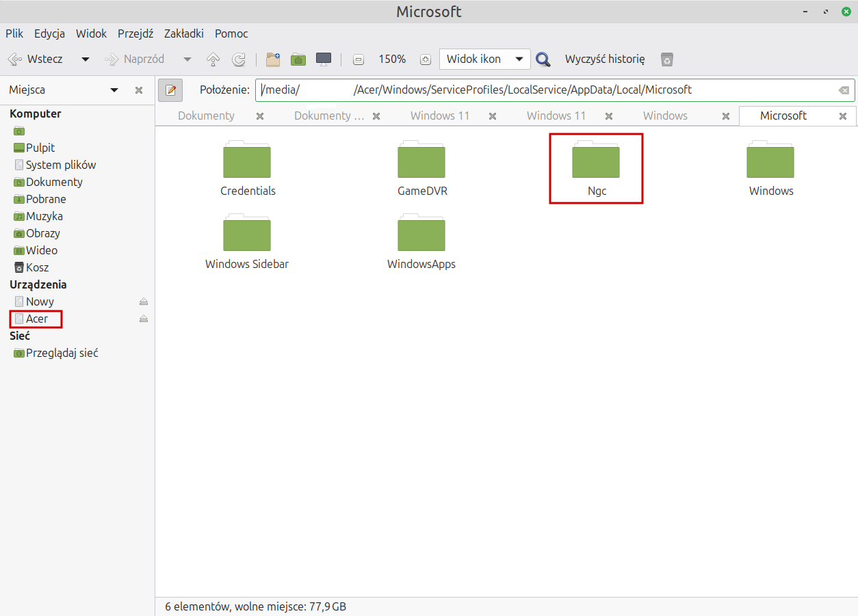Select the WindowsApps folder

click(421, 242)
